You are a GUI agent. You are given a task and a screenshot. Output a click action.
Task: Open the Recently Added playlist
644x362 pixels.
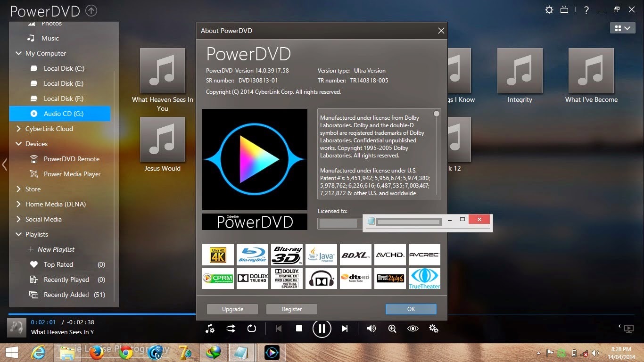[66, 295]
